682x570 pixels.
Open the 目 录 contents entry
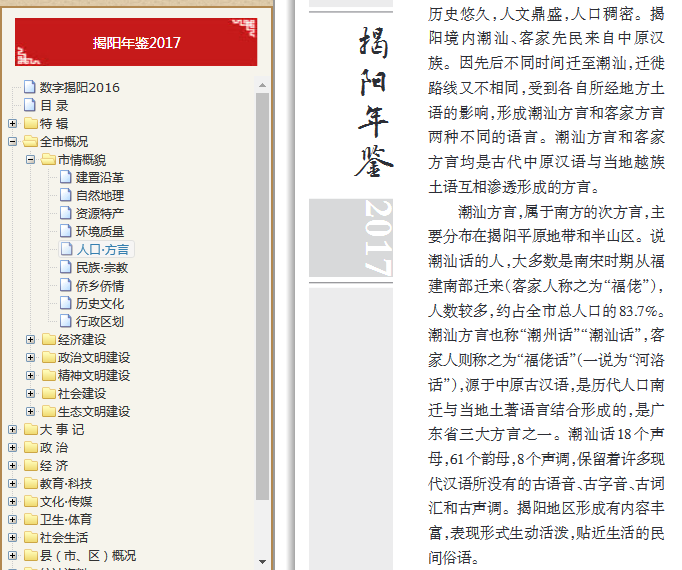click(54, 105)
